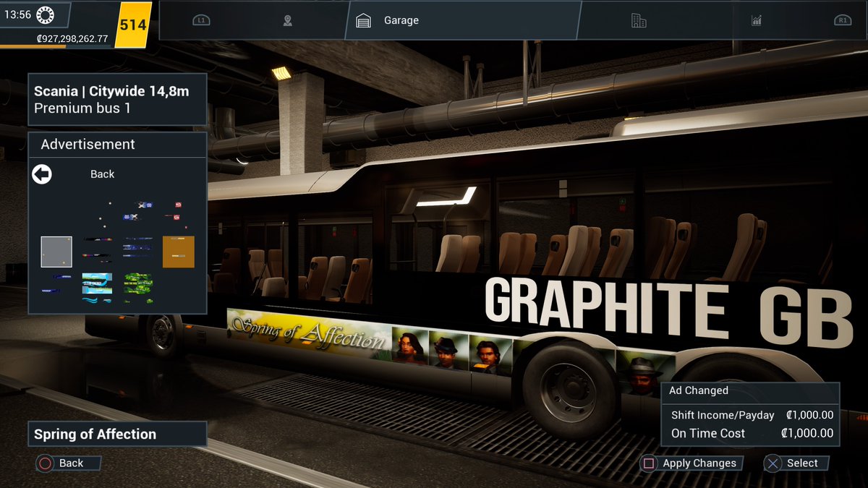Open the map view from the top bar

[287, 20]
